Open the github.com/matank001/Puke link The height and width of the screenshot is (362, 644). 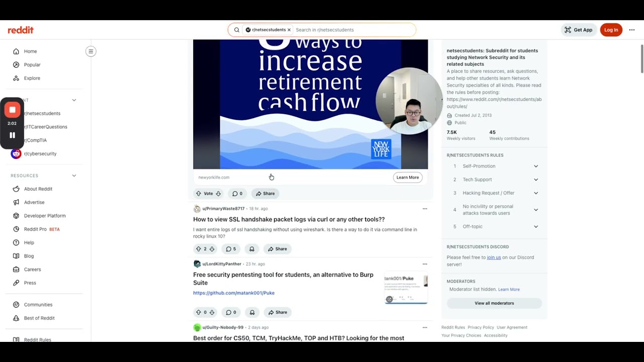point(233,293)
